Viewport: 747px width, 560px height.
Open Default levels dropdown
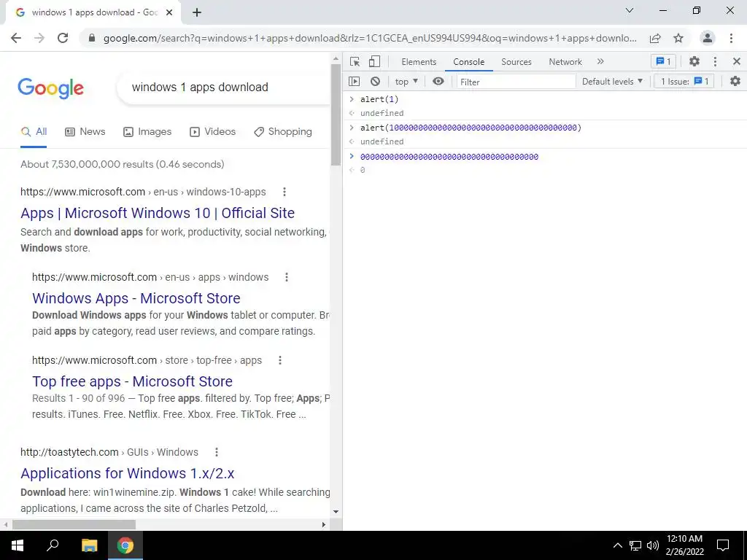point(612,82)
